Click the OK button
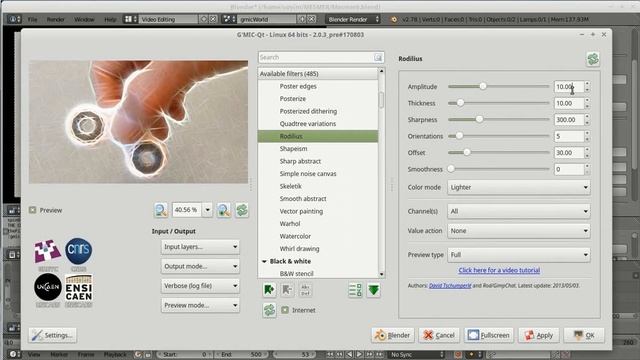 pos(584,335)
